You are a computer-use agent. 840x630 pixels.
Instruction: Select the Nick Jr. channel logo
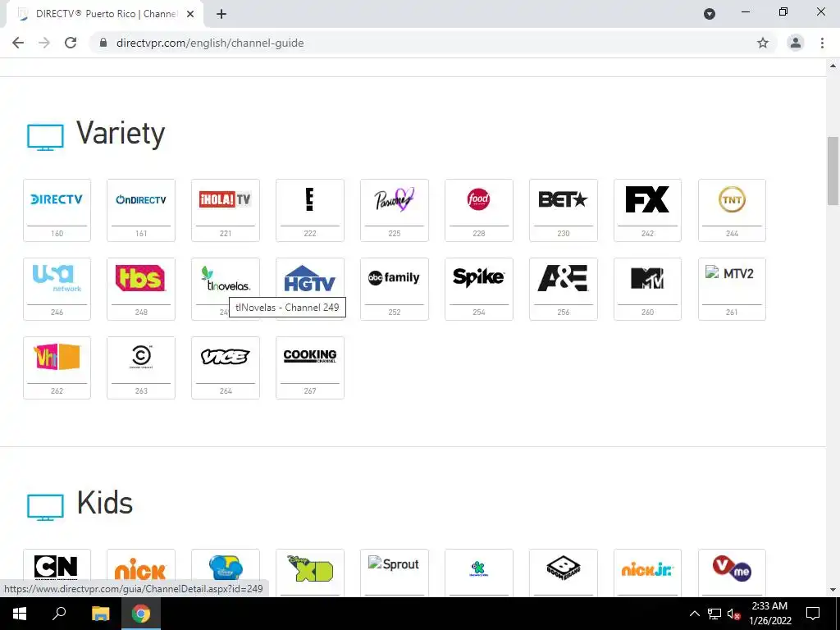(648, 570)
